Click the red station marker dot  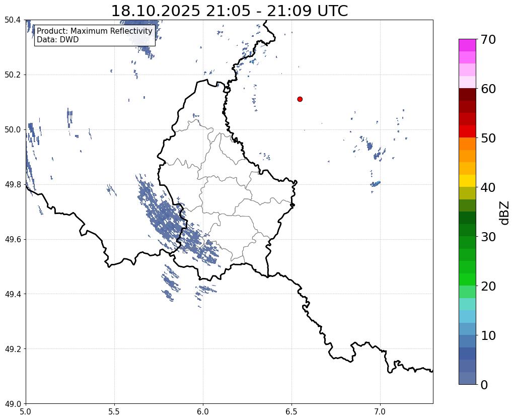pyautogui.click(x=300, y=99)
